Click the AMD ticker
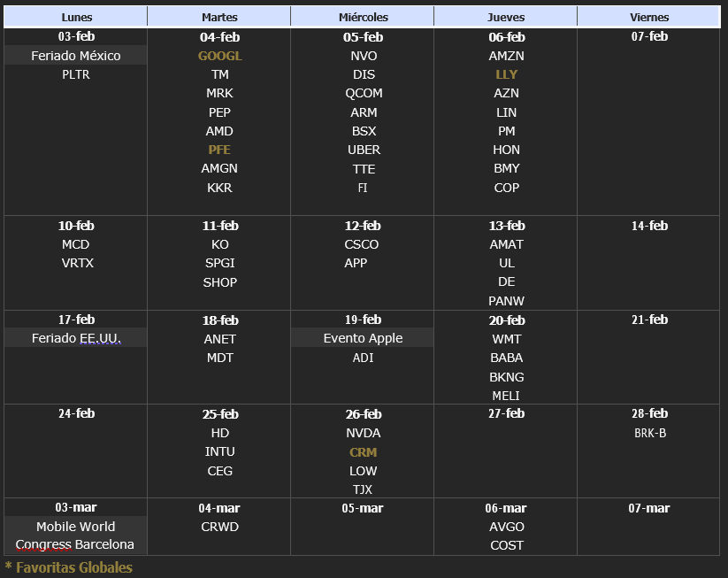Image resolution: width=728 pixels, height=578 pixels. tap(219, 131)
